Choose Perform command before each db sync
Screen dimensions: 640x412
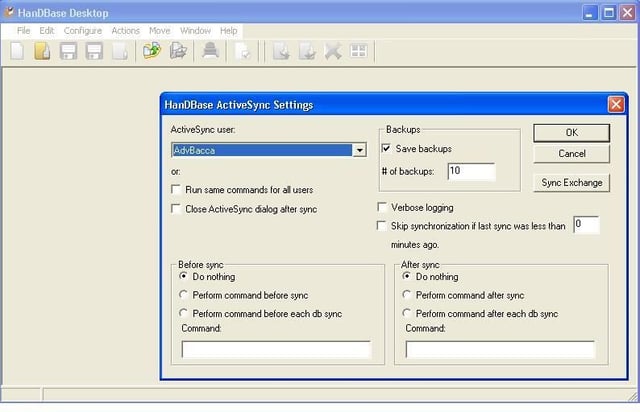pyautogui.click(x=183, y=313)
